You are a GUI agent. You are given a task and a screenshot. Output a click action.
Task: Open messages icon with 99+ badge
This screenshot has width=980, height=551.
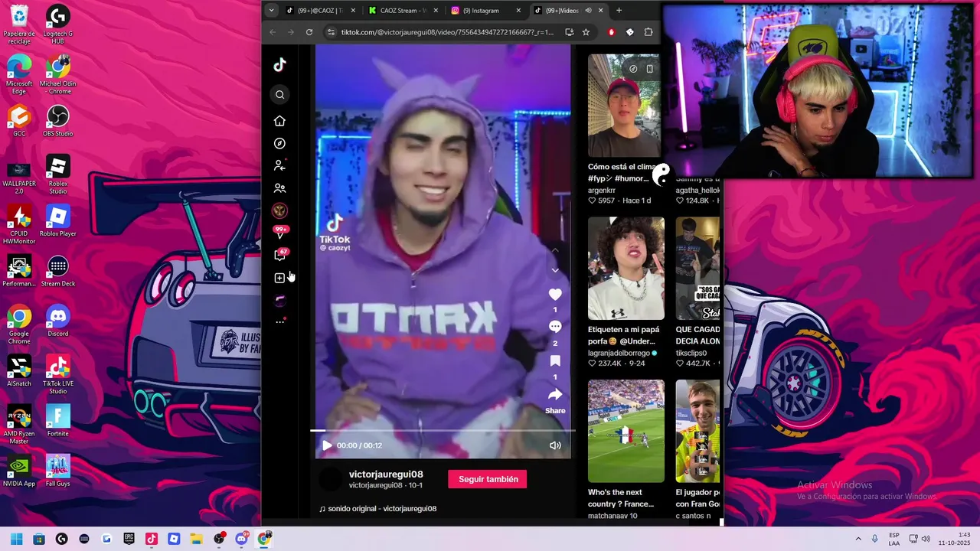(280, 233)
